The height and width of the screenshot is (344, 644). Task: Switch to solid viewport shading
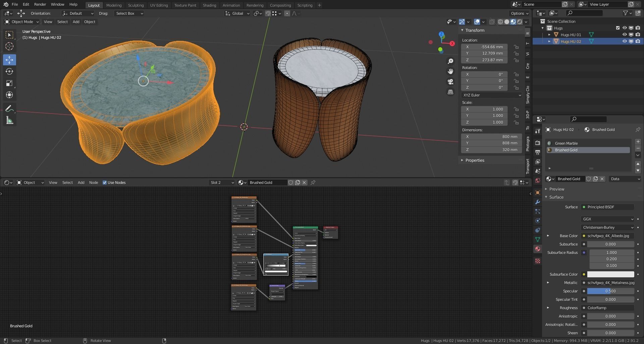click(x=507, y=22)
